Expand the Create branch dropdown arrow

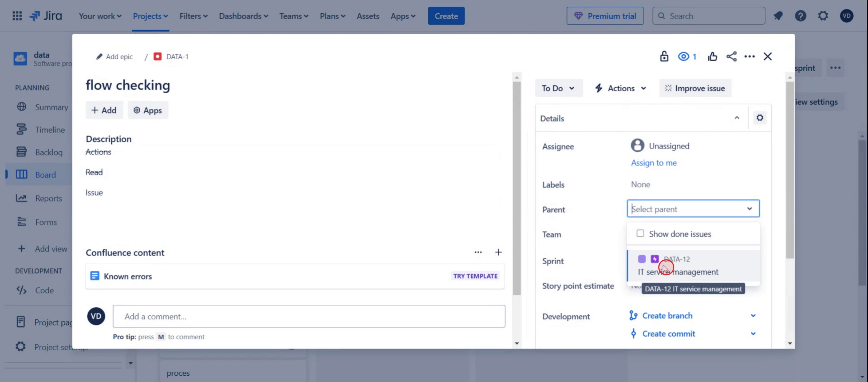[x=753, y=316]
